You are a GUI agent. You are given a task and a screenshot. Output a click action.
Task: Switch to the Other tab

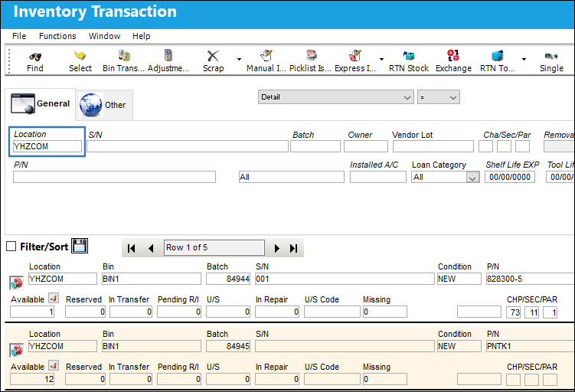[105, 105]
